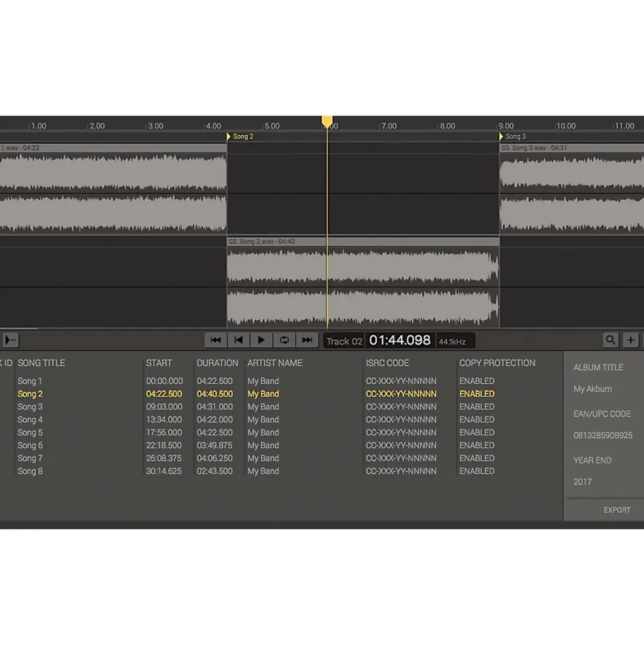Toggle copy protection ENABLED for Song 3
Screen dimensions: 644x645
tap(477, 407)
